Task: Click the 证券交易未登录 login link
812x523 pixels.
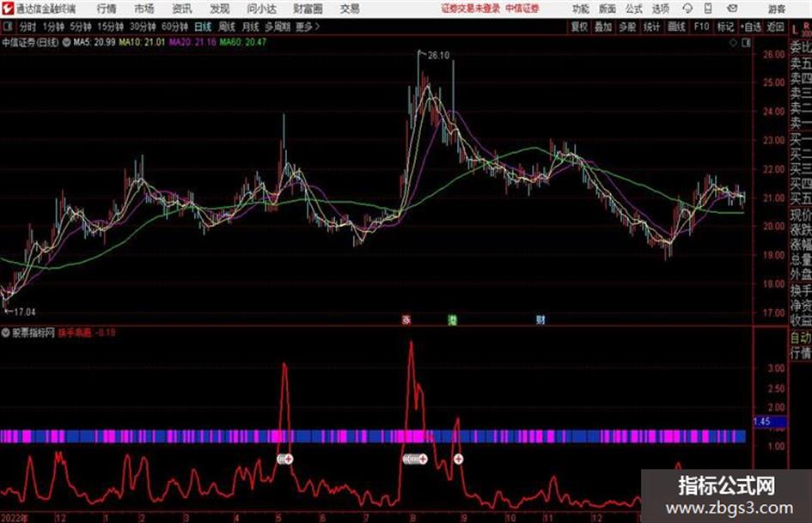Action: tap(471, 9)
